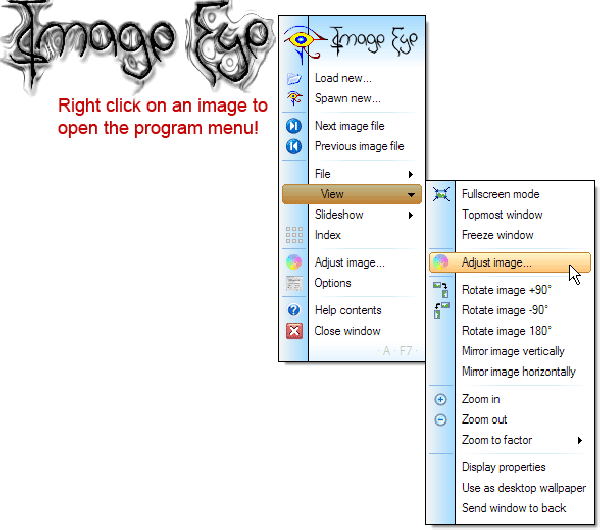600x530 pixels.
Task: Click the Previous image file blue icon
Action: click(294, 146)
